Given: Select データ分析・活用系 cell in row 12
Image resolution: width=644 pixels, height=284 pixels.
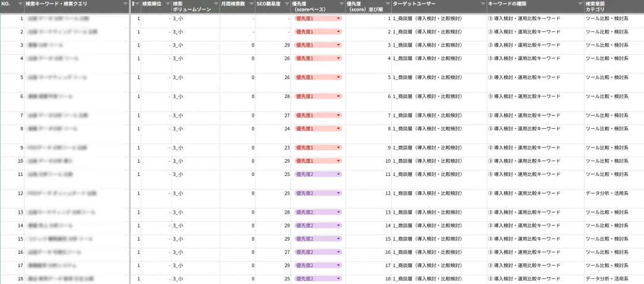Looking at the screenshot, I should click(x=607, y=194).
